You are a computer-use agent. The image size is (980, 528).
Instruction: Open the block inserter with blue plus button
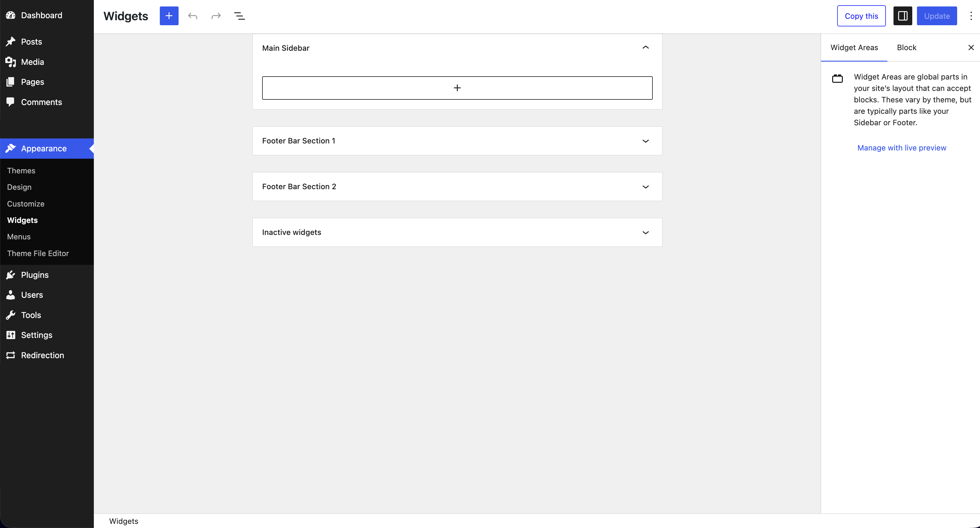169,16
